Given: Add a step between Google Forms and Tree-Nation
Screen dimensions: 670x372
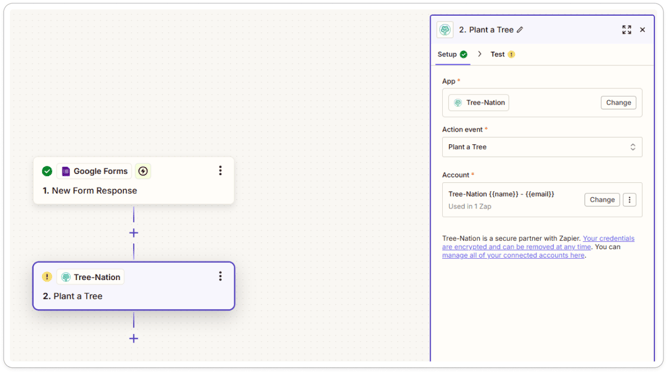Looking at the screenshot, I should tap(134, 233).
